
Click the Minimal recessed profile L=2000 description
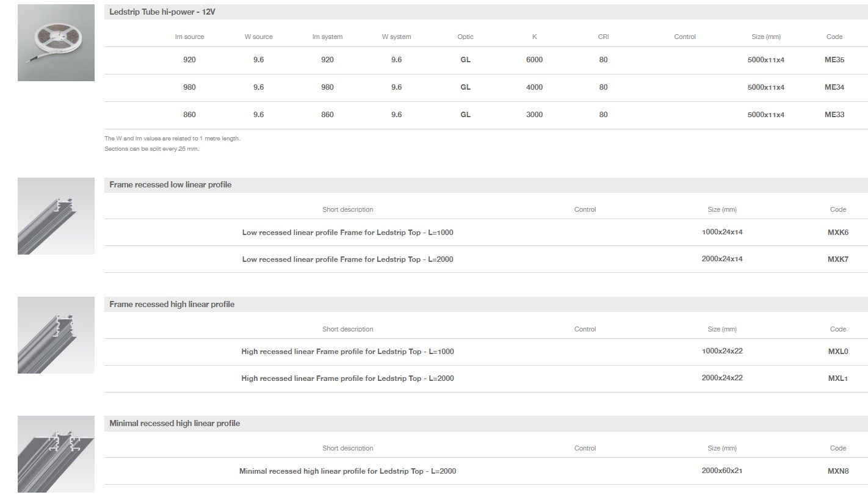(347, 471)
